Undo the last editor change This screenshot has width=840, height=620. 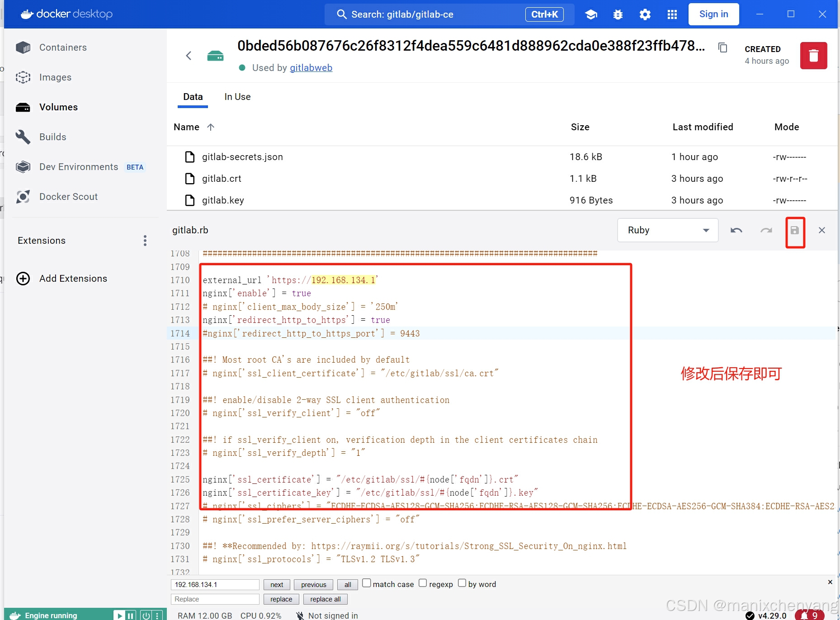(736, 230)
